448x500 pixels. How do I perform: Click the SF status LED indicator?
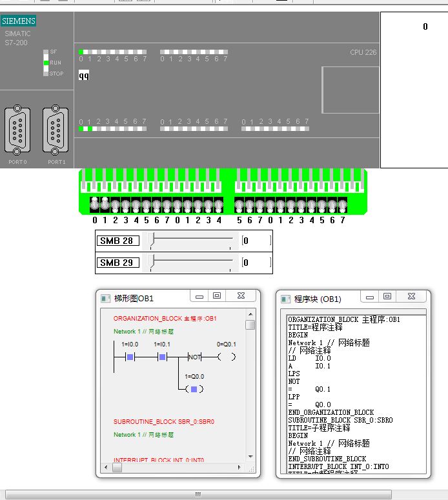click(x=46, y=52)
